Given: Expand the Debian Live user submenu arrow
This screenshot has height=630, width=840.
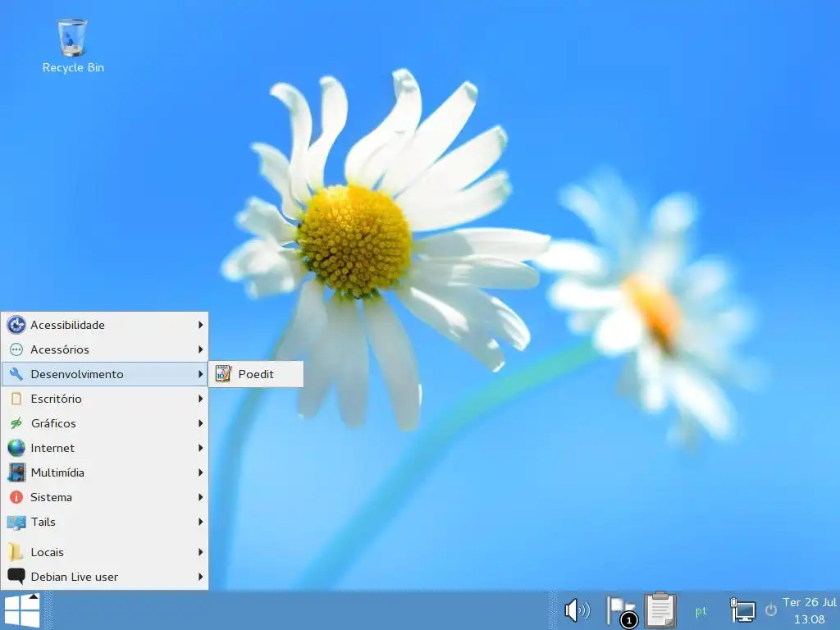Looking at the screenshot, I should (200, 577).
